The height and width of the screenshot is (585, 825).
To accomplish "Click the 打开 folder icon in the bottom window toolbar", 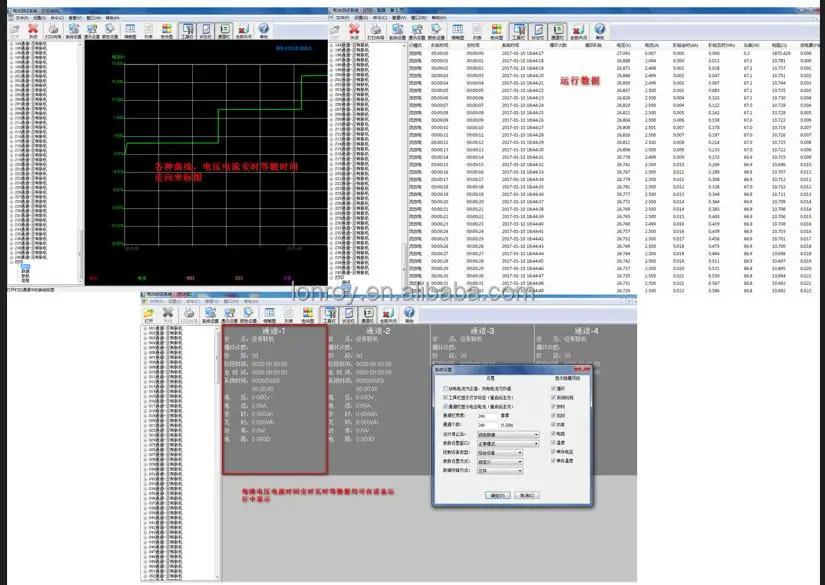I will pyautogui.click(x=148, y=315).
